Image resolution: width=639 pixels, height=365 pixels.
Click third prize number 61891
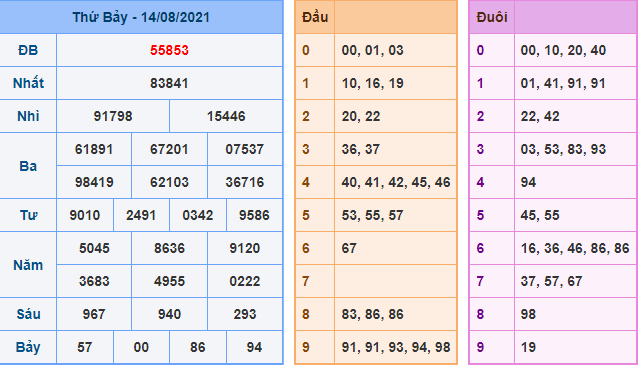[94, 150]
